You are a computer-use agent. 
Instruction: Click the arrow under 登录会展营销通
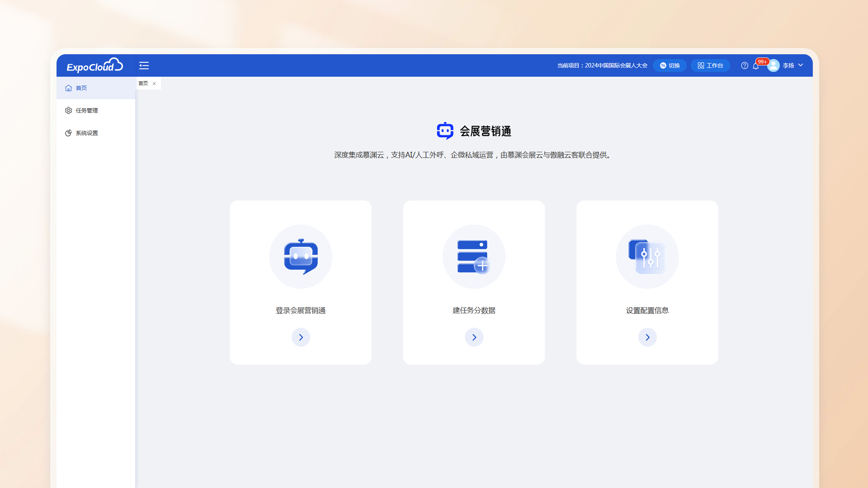(301, 338)
